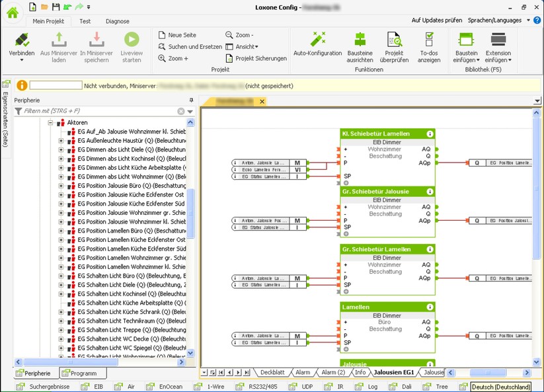Screen dimensions: 544x392
Task: Go to last page navigation button
Action: pyautogui.click(x=247, y=373)
